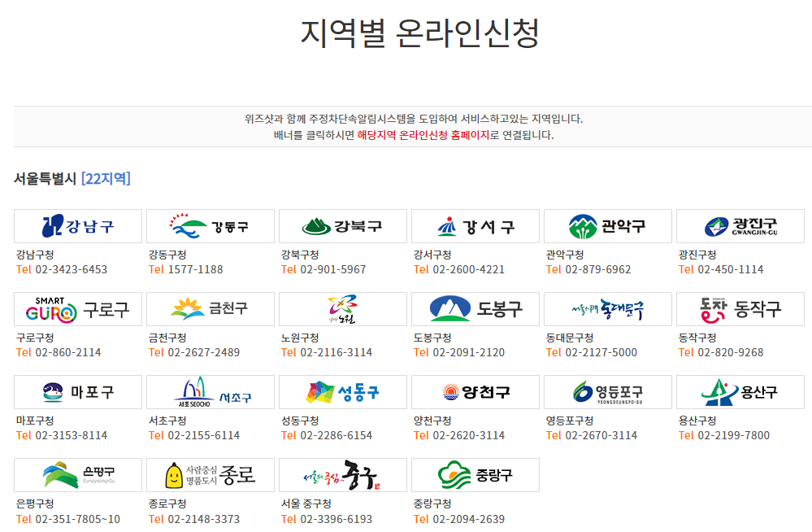Open the 광진구 Gwangjin-gu banner

[x=740, y=226]
